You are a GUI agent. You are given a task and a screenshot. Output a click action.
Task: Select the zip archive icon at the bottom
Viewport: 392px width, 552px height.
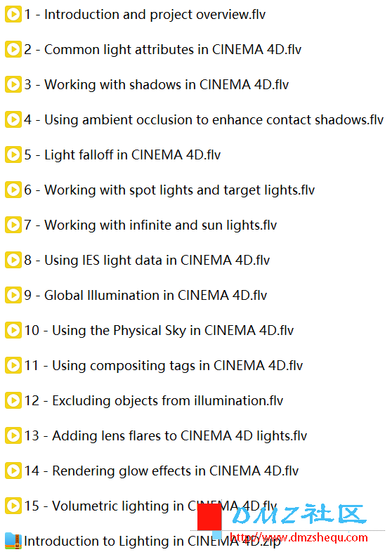point(13,541)
